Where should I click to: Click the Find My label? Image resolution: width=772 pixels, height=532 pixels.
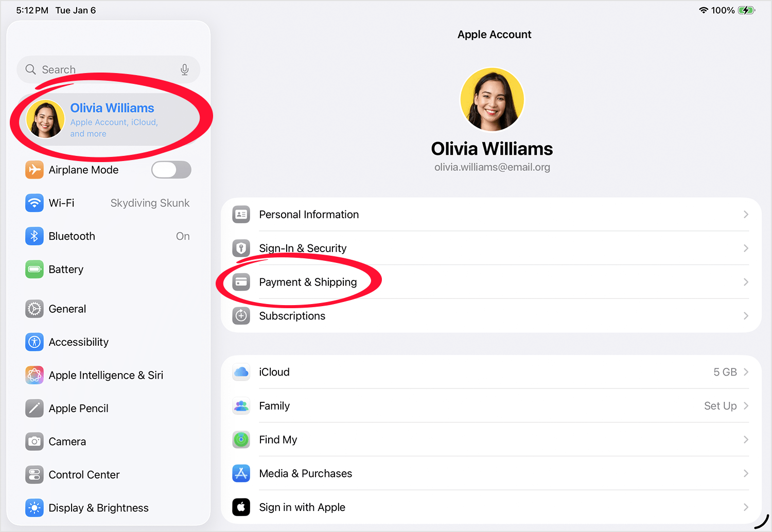coord(278,439)
